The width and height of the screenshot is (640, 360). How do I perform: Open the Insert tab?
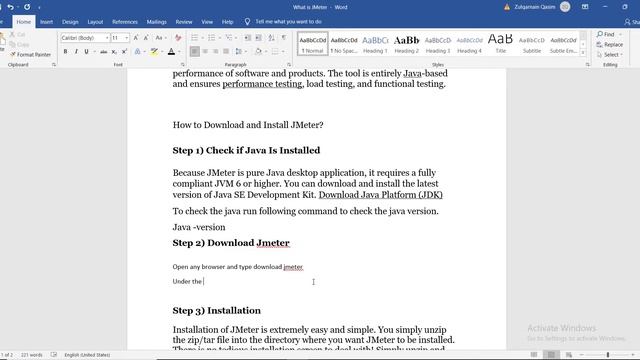tap(47, 22)
